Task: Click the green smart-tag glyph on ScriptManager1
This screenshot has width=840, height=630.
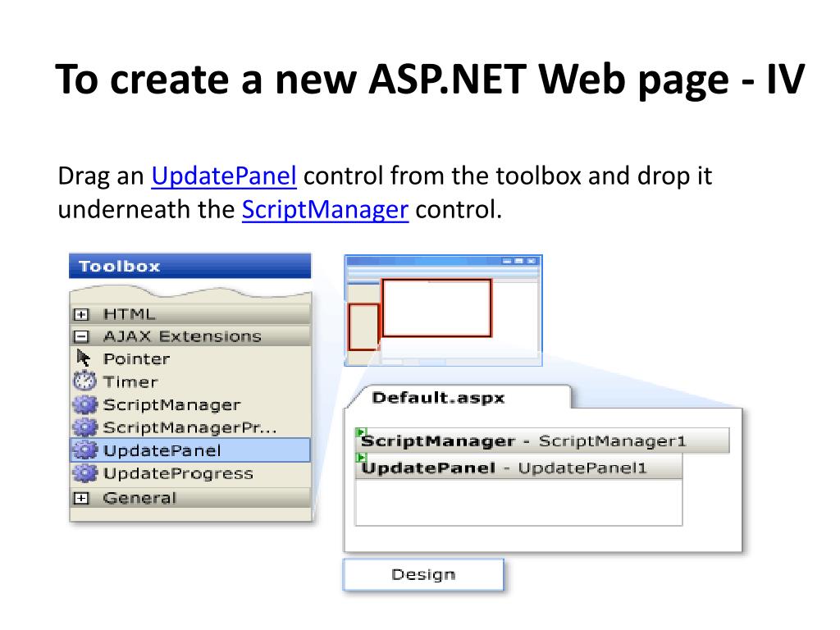Action: (x=361, y=431)
